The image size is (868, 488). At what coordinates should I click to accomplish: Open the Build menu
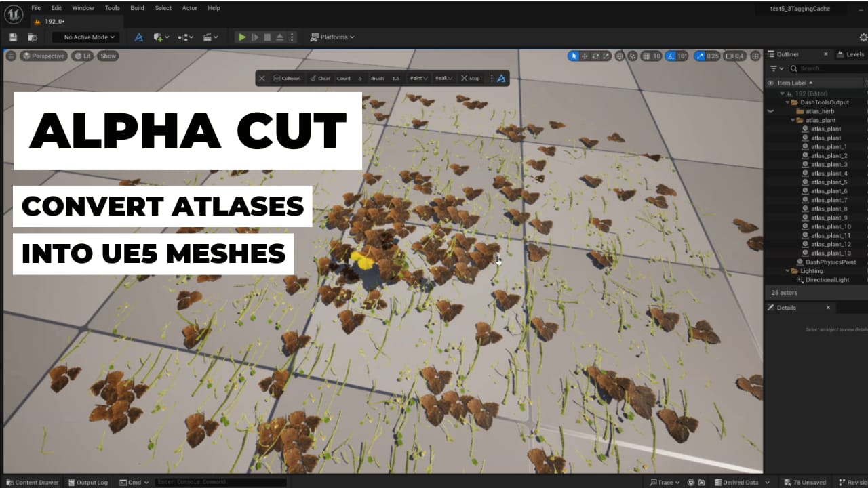(x=137, y=8)
